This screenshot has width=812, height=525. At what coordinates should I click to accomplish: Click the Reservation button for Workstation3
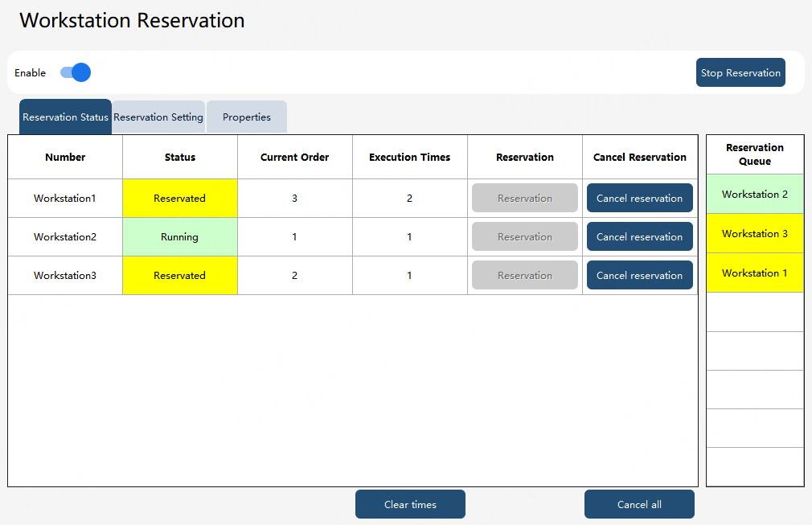tap(525, 275)
